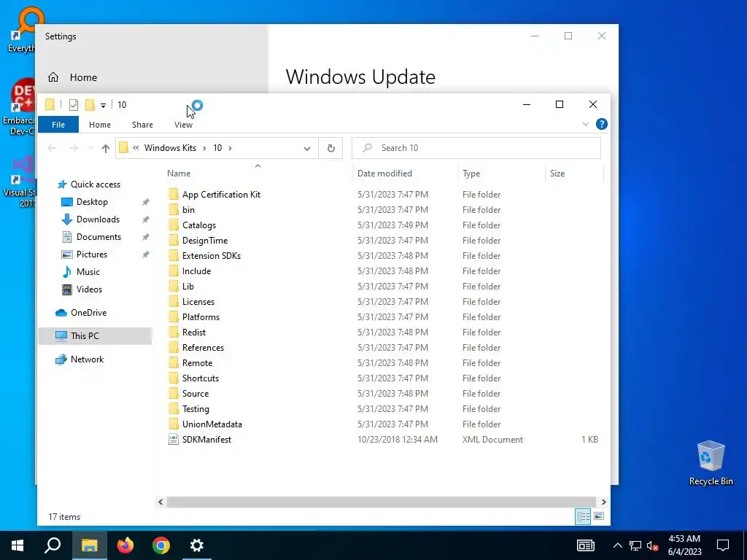Open the File ribbon tab
Viewport: 747px width, 560px height.
point(58,124)
